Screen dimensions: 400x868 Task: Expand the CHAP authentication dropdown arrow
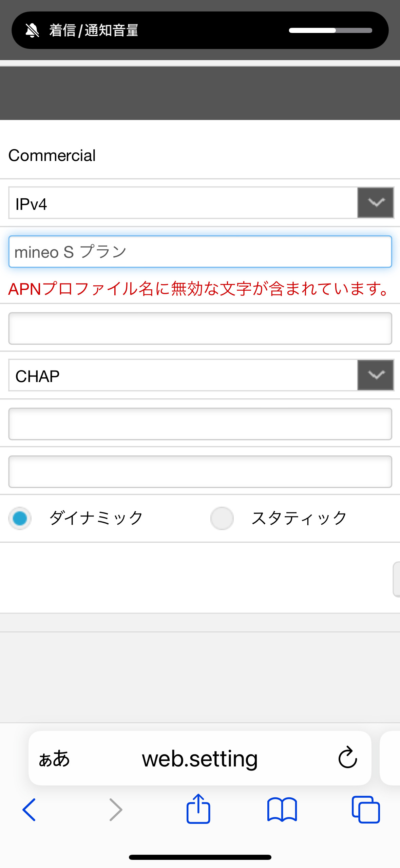coord(375,375)
